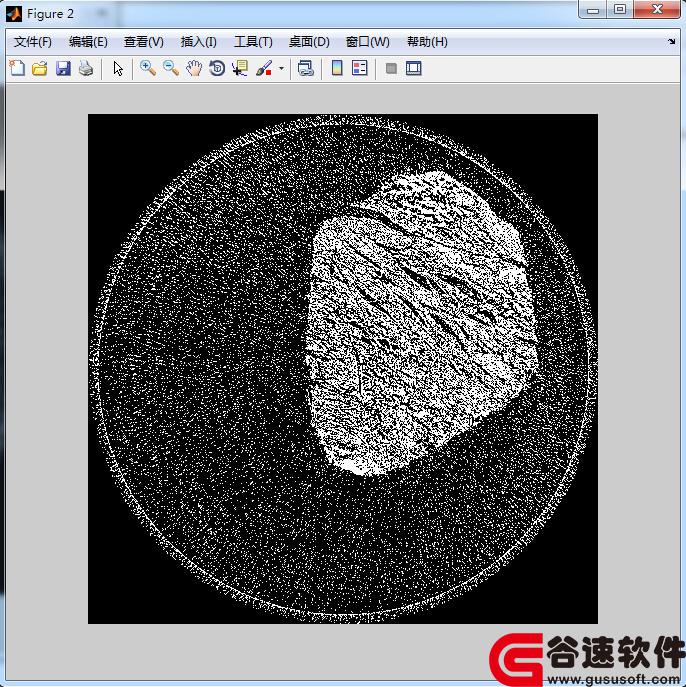Open the 窗口(W) menu

[x=368, y=42]
